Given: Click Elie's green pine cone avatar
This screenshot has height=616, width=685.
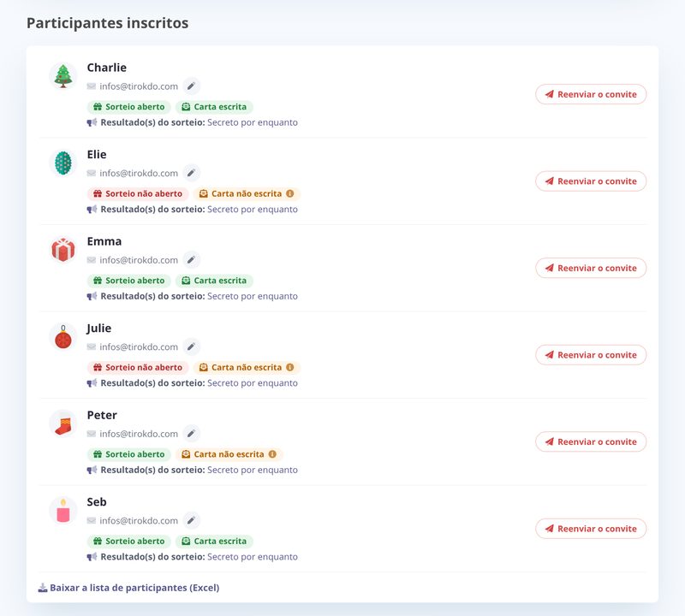Looking at the screenshot, I should (x=63, y=163).
